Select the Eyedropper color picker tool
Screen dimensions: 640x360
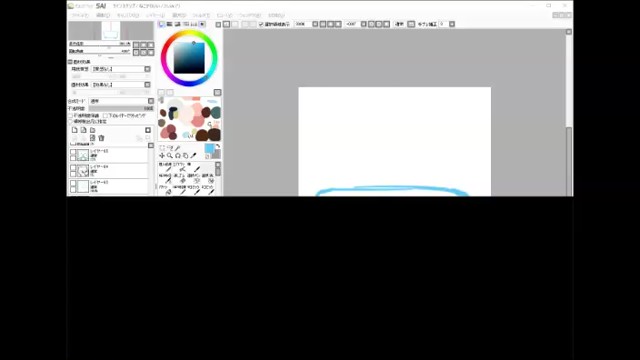[193, 156]
